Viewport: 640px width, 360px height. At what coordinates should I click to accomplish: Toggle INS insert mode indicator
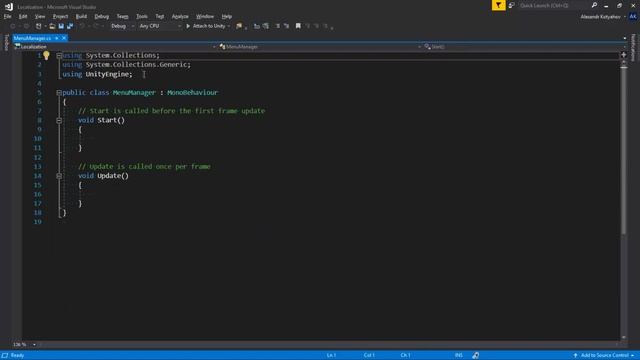pyautogui.click(x=459, y=355)
